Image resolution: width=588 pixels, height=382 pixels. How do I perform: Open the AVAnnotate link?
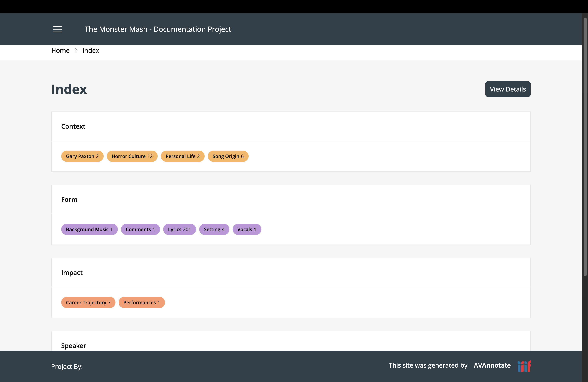pos(492,365)
